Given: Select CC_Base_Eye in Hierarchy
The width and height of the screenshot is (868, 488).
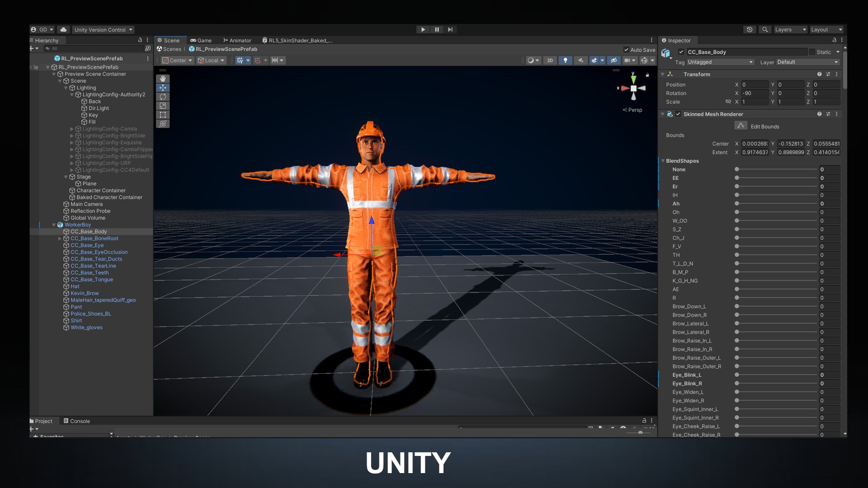Looking at the screenshot, I should coord(87,245).
